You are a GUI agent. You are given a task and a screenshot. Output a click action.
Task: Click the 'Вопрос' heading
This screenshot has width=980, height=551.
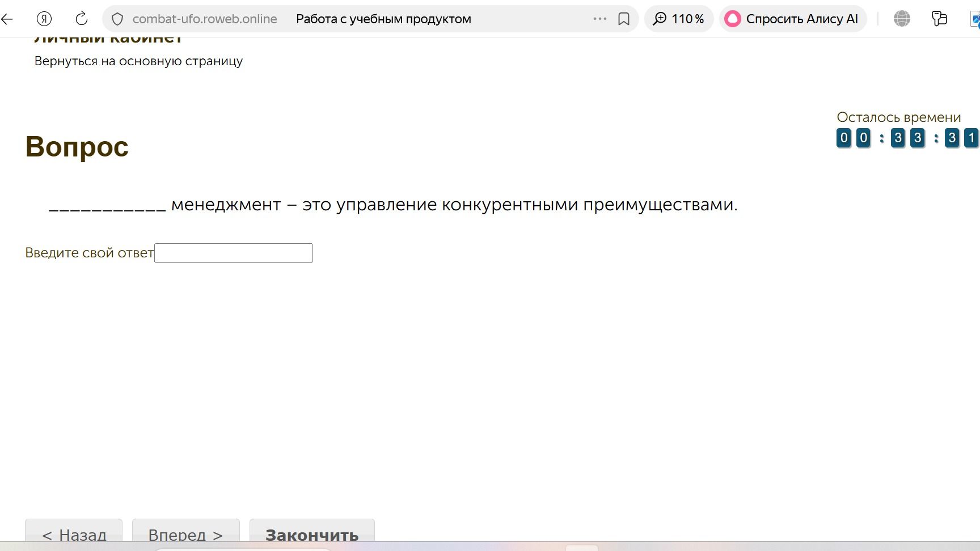pos(77,147)
